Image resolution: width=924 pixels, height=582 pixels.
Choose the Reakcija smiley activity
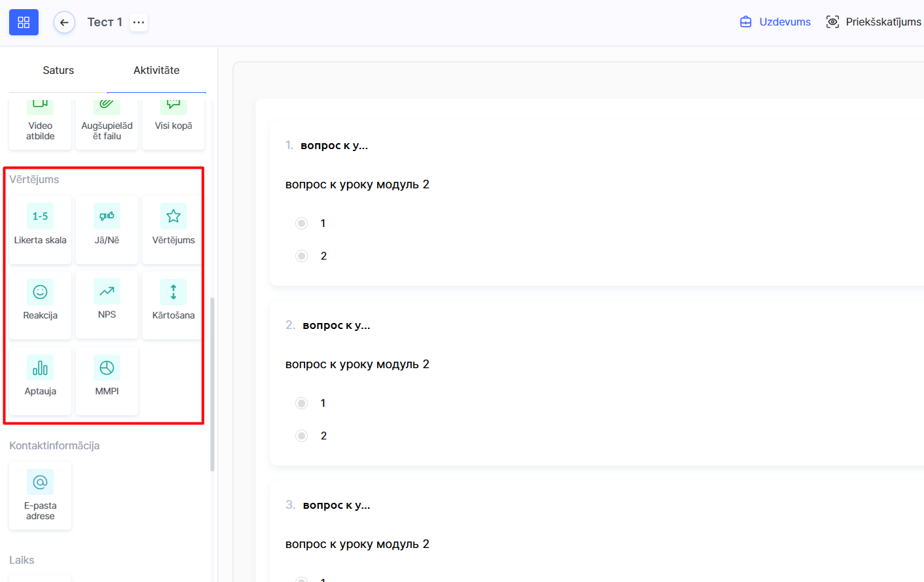(41, 301)
